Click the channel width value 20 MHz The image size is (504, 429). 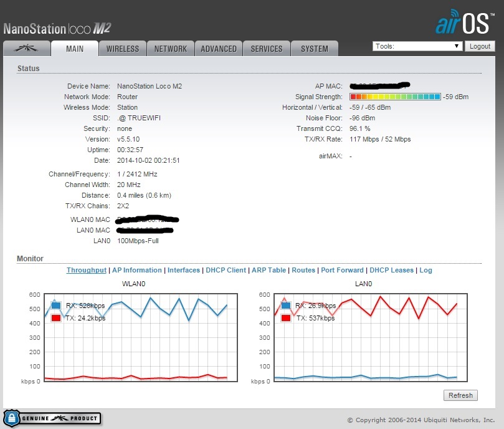coord(128,185)
